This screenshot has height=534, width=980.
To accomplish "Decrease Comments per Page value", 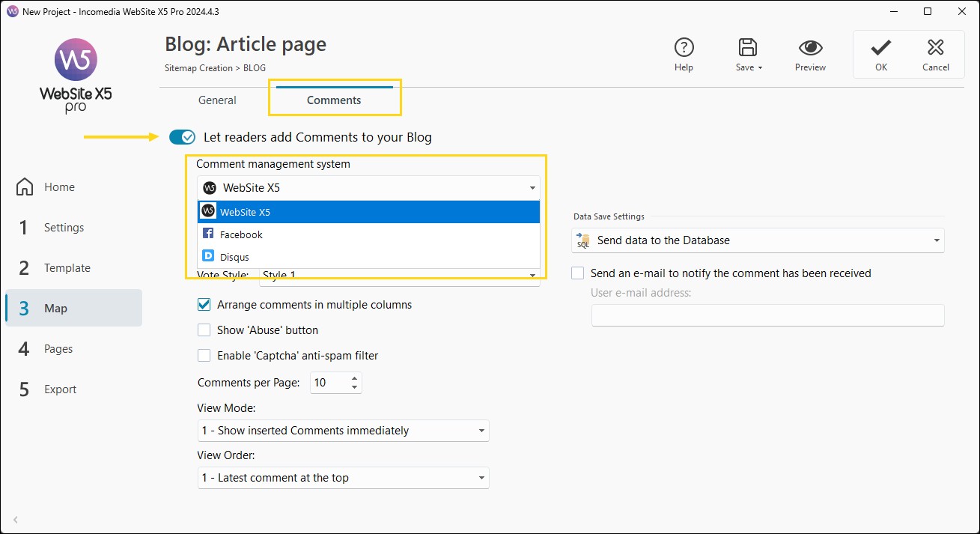I will click(x=354, y=388).
